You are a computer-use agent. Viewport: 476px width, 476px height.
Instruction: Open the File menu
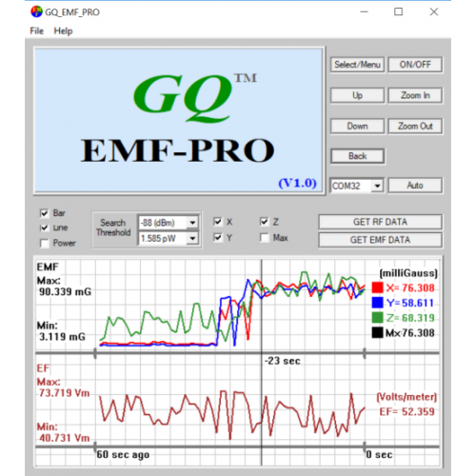click(x=37, y=30)
